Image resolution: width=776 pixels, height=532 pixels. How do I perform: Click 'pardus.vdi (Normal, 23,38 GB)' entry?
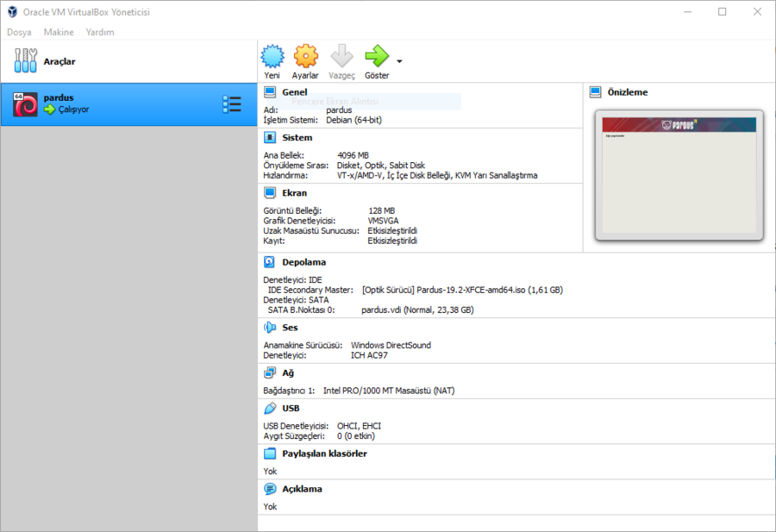tap(417, 310)
